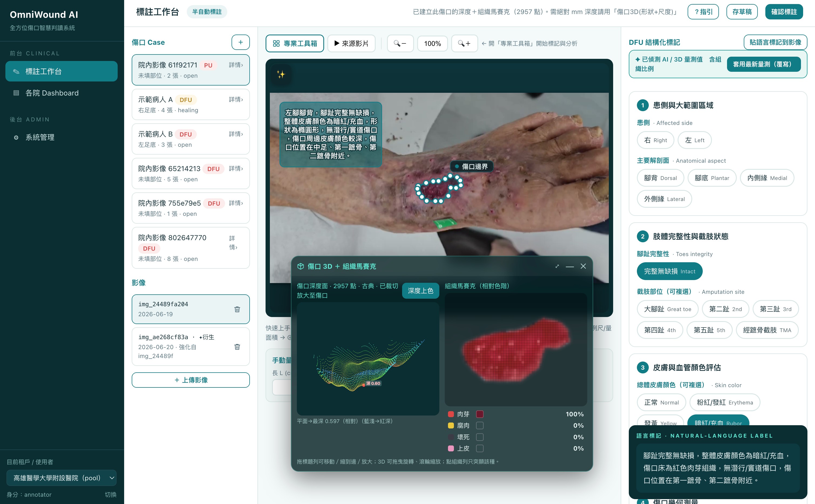Viewport: 815px width, 504px height.
Task: Click the 半自動標註 mode badge
Action: tap(207, 12)
